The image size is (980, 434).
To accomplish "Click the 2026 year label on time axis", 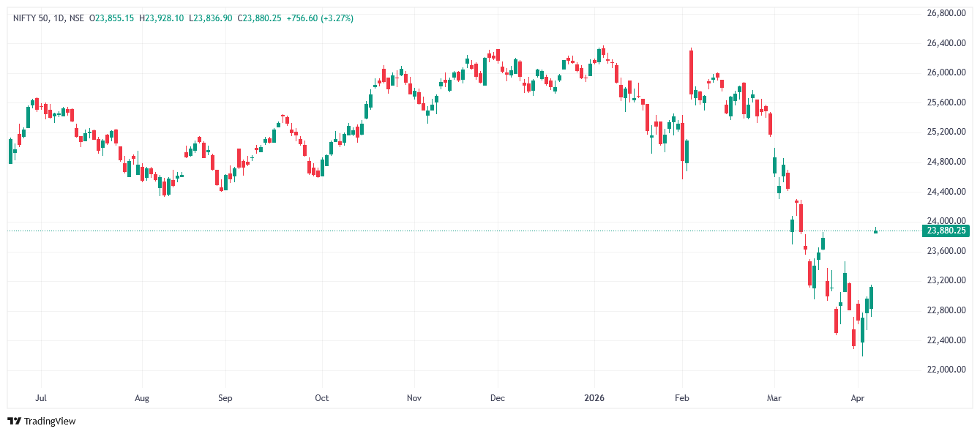I will tap(594, 398).
